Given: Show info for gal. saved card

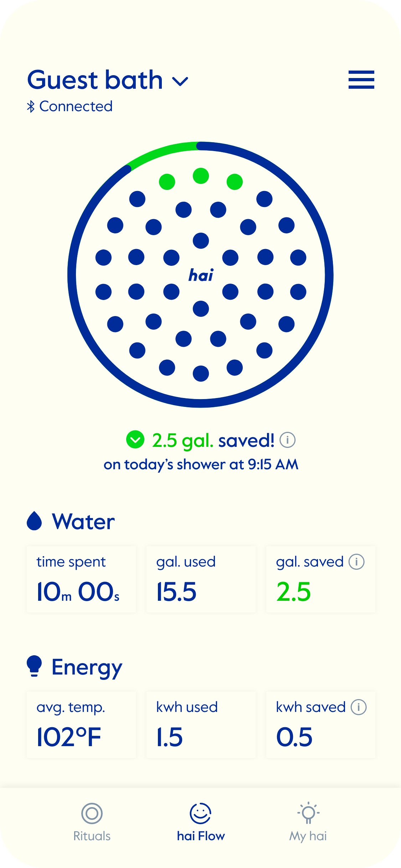Looking at the screenshot, I should click(x=356, y=562).
